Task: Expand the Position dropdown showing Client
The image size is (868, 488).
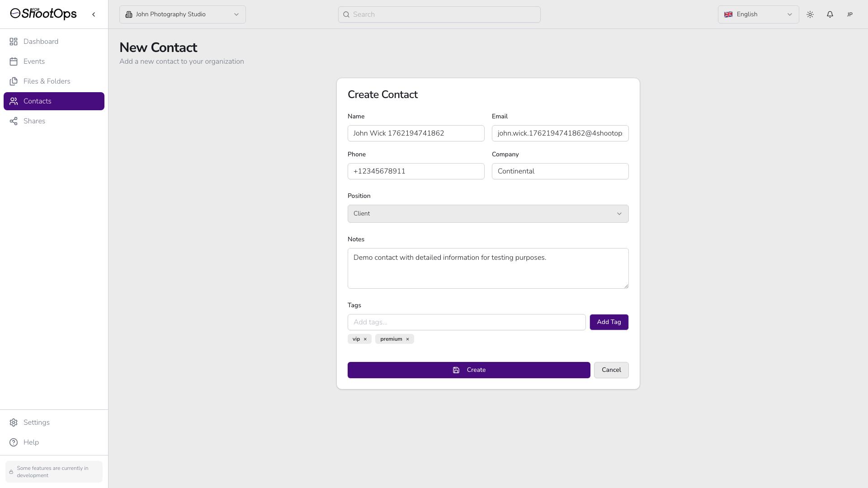Action: click(x=488, y=214)
